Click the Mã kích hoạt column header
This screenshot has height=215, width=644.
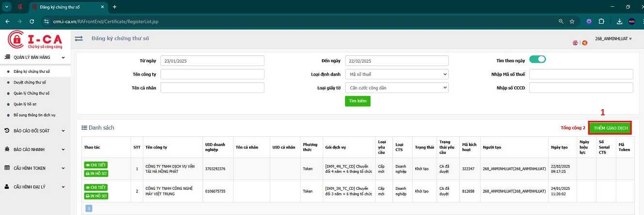469,147
